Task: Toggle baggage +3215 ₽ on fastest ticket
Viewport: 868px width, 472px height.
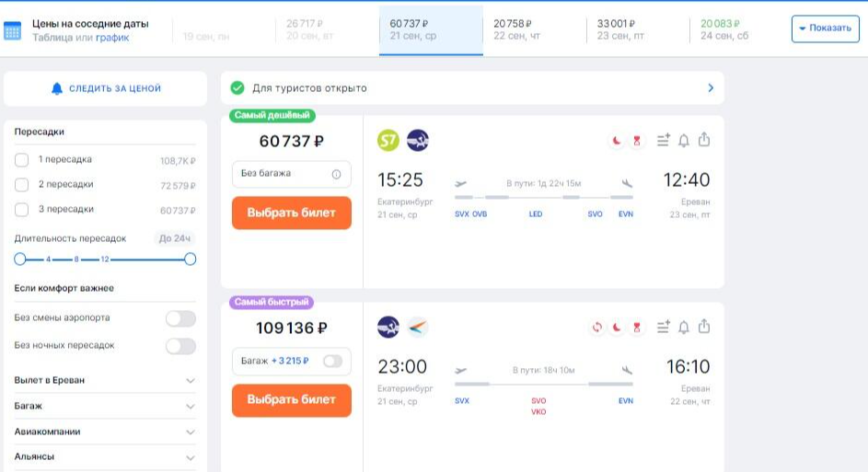Action: 332,361
